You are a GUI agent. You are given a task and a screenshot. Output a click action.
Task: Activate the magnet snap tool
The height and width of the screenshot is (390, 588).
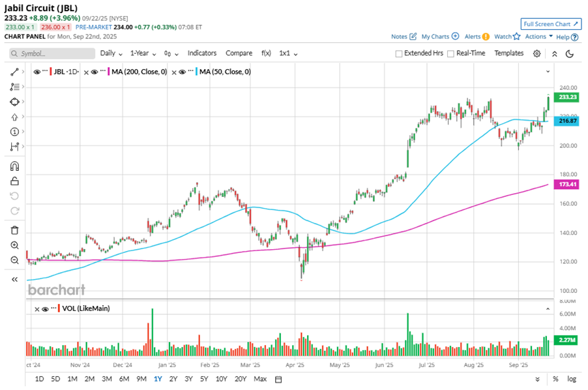(x=14, y=166)
